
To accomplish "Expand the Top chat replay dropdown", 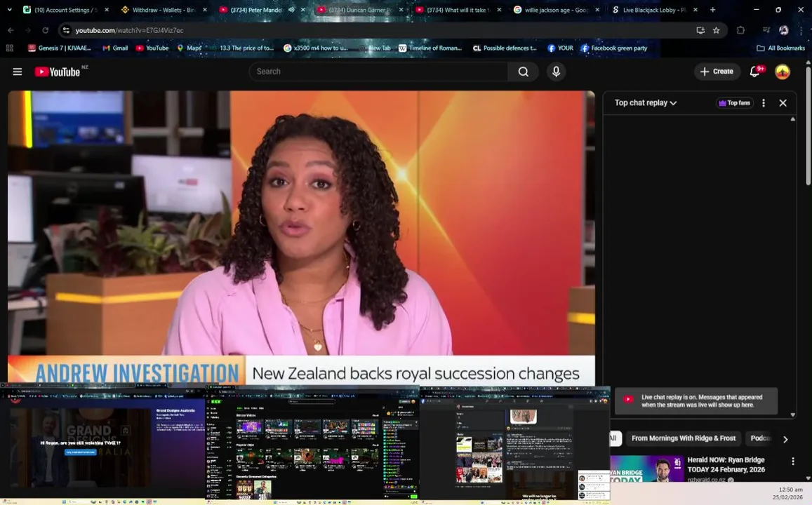I will (x=646, y=103).
